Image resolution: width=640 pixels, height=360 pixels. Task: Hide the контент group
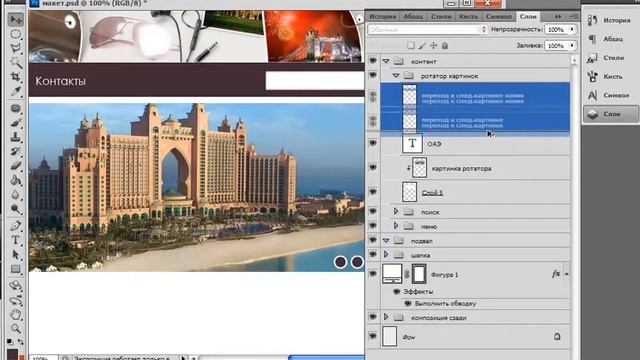373,61
